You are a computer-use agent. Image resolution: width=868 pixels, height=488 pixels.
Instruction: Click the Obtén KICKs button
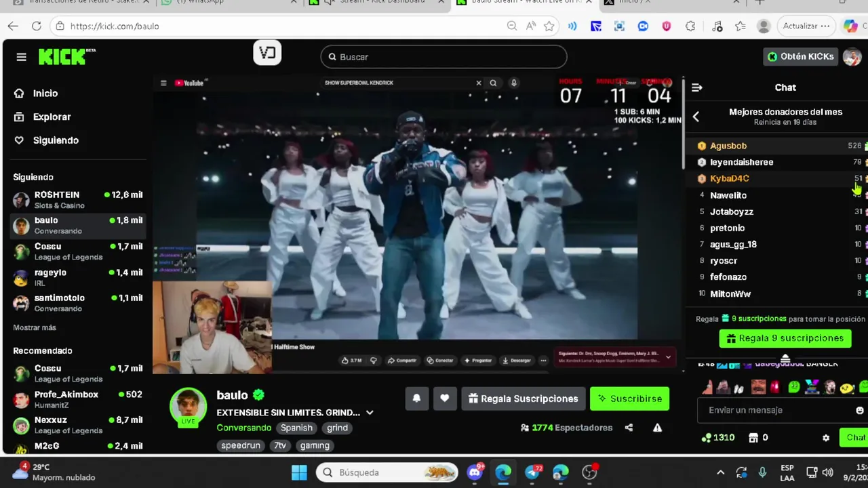pyautogui.click(x=800, y=56)
